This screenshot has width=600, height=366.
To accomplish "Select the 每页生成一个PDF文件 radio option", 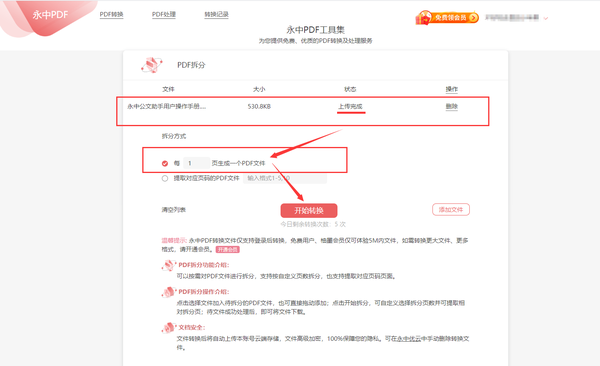I will click(x=165, y=163).
